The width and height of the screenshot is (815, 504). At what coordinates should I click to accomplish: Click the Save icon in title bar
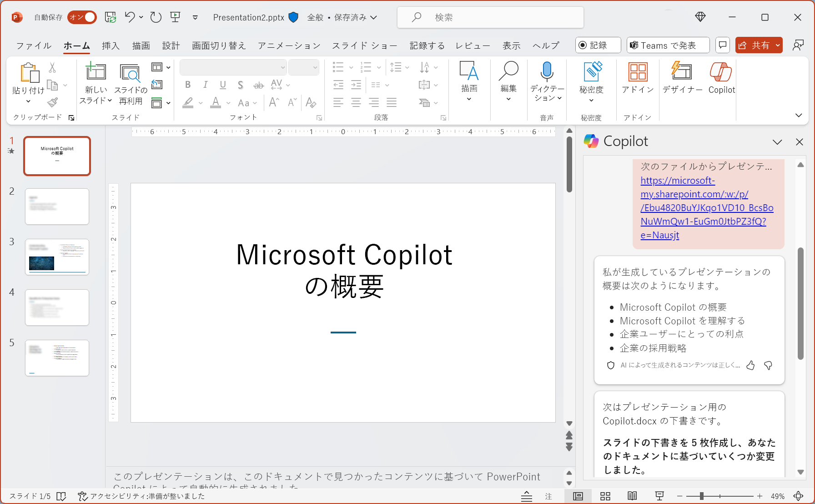point(110,17)
